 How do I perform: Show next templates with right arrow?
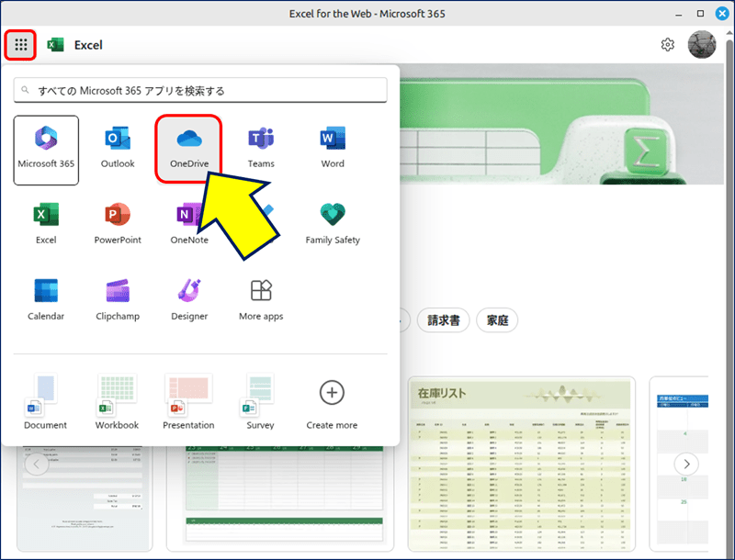[x=686, y=464]
